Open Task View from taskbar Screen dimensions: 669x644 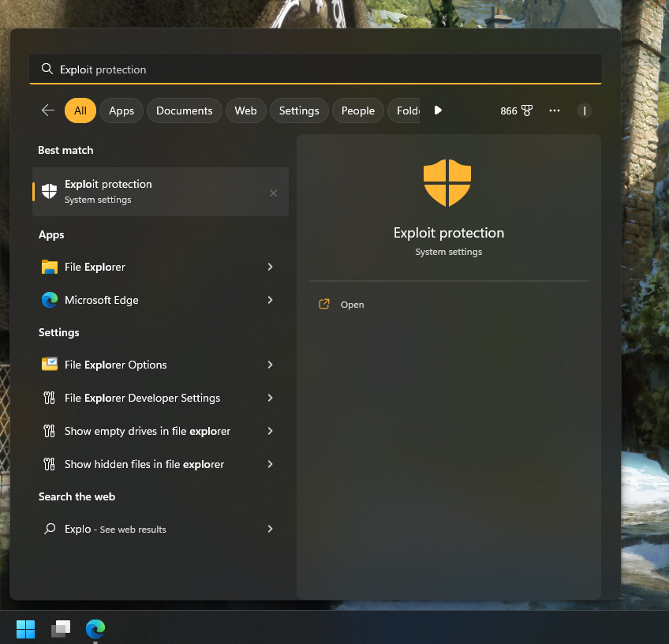coord(61,628)
